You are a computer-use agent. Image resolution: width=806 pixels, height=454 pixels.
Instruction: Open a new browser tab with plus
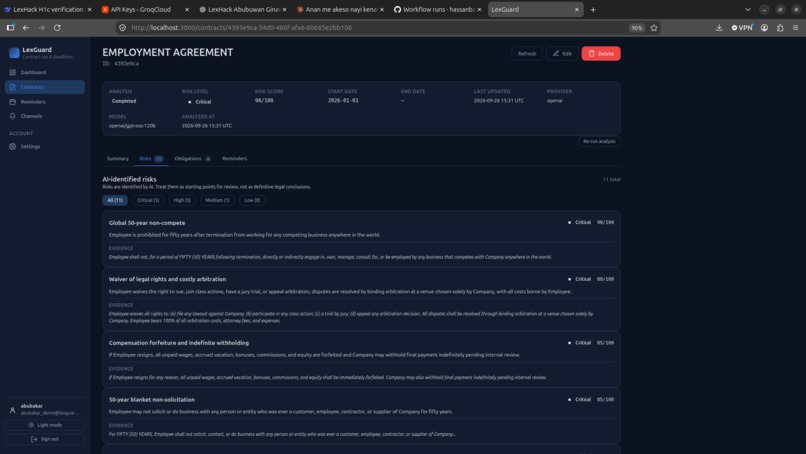coord(593,9)
